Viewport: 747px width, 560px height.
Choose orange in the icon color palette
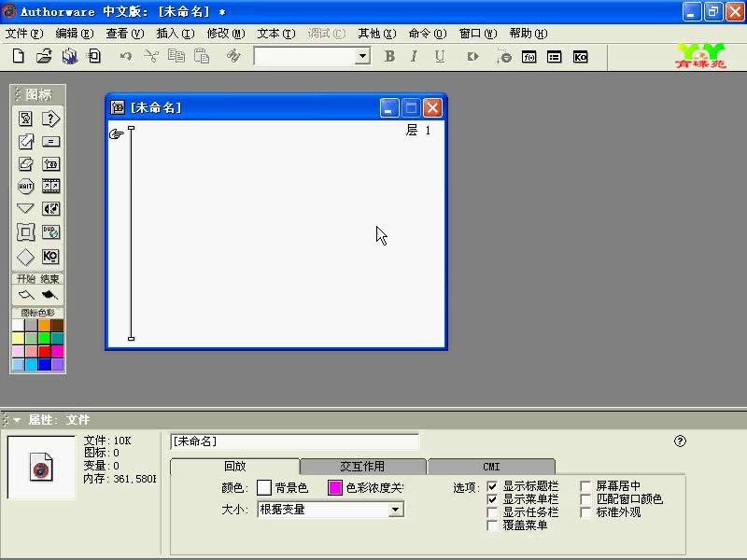[x=44, y=325]
